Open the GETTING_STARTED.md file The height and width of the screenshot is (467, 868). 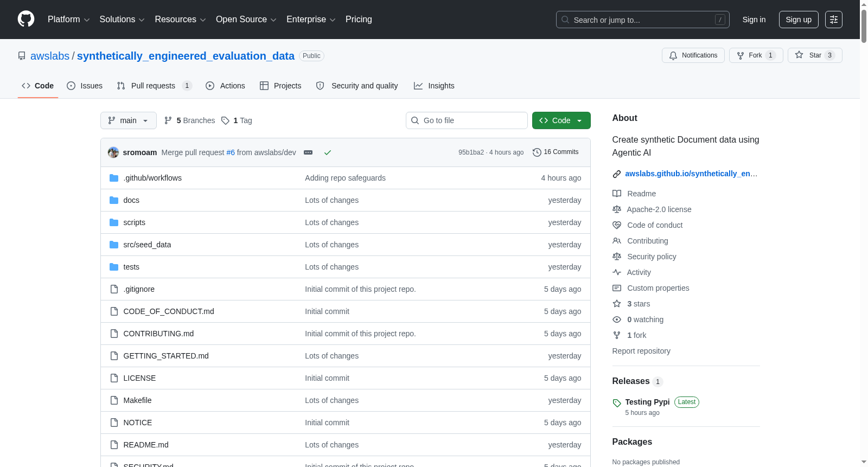pyautogui.click(x=166, y=356)
